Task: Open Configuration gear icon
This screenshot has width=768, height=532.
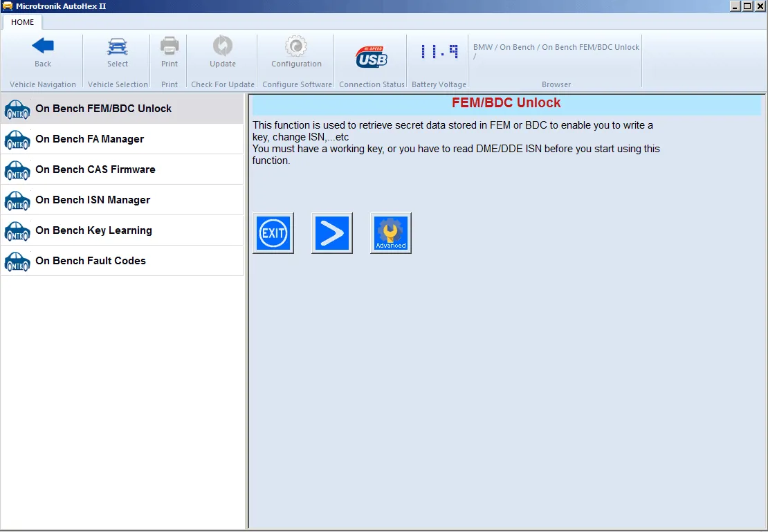Action: [296, 46]
